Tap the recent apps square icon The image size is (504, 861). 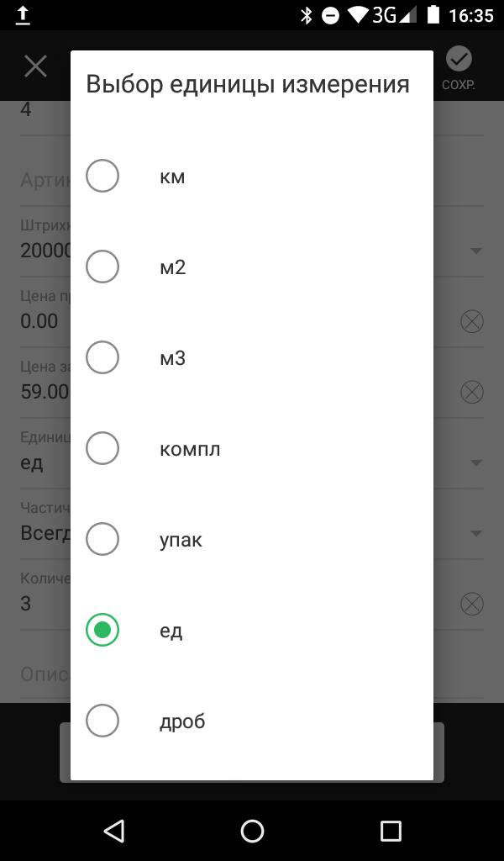click(x=391, y=831)
